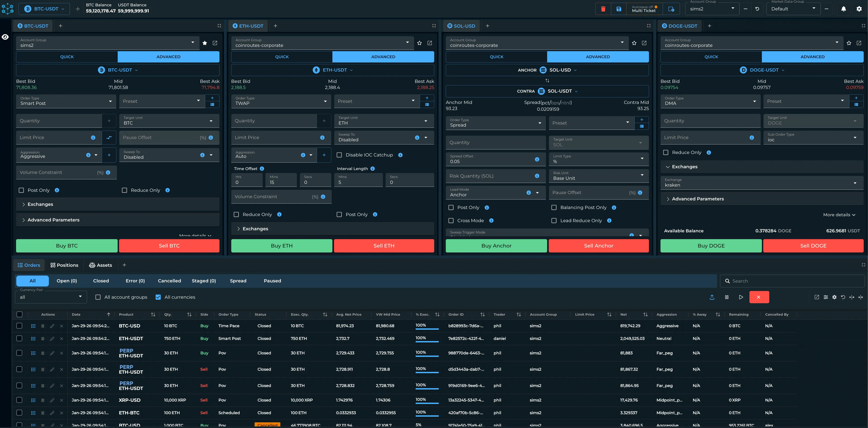Open orders table column settings gear
This screenshot has height=428, width=868.
coord(834,297)
